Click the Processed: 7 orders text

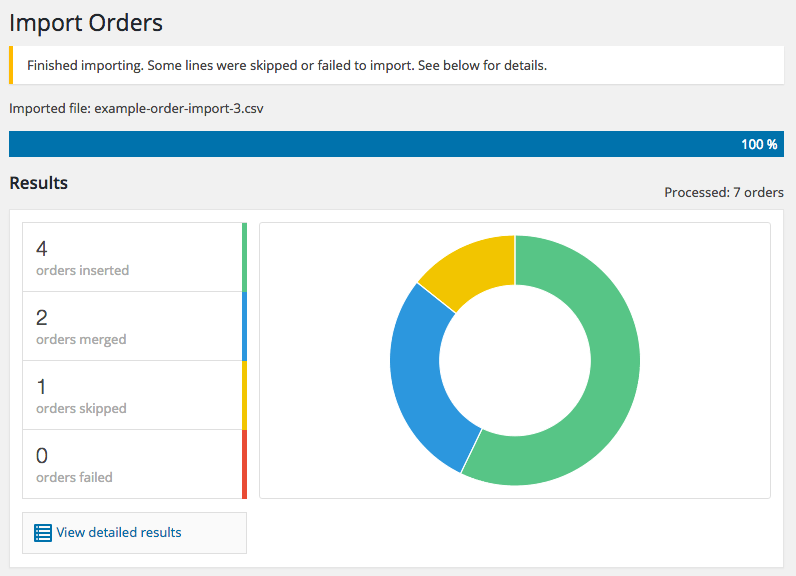[724, 192]
